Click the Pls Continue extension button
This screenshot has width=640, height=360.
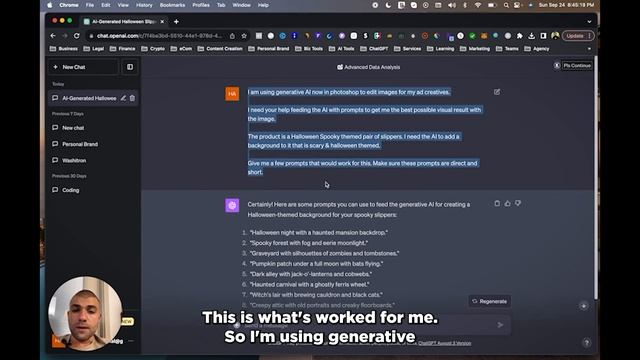(577, 66)
